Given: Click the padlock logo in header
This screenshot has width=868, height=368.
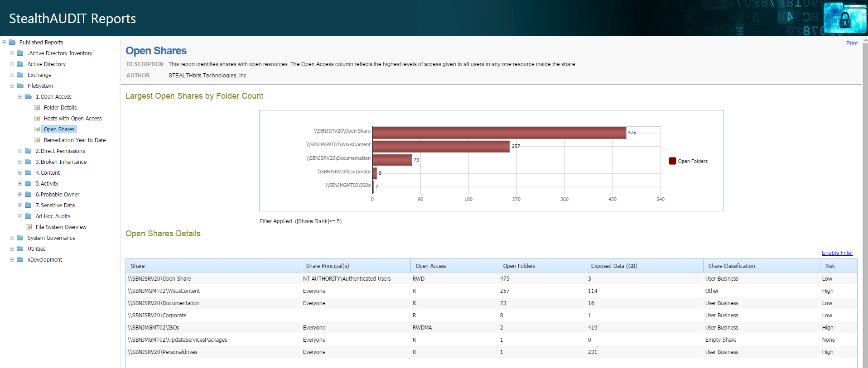Looking at the screenshot, I should [x=844, y=18].
